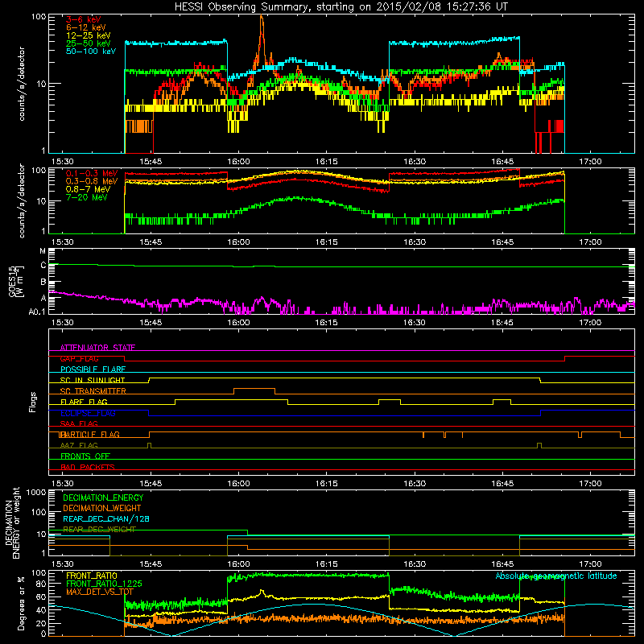Image resolution: width=644 pixels, height=644 pixels.
Task: Click the 0.3-0.8 MeV legend label
Action: tap(92, 181)
